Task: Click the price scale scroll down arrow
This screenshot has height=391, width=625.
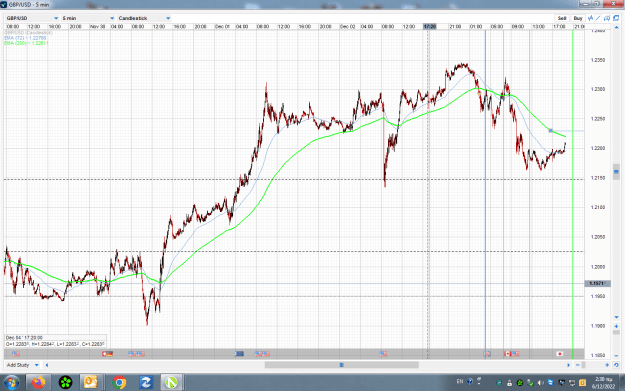Action: 616,317
